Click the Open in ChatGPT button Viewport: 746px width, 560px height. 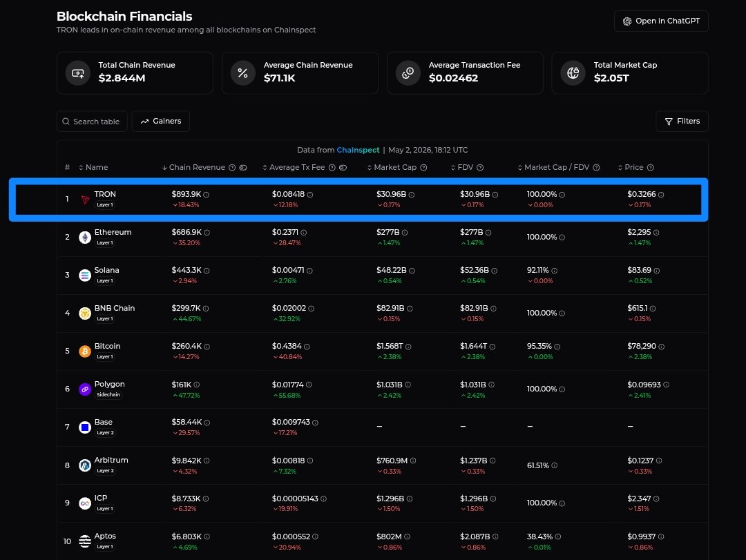pos(661,21)
